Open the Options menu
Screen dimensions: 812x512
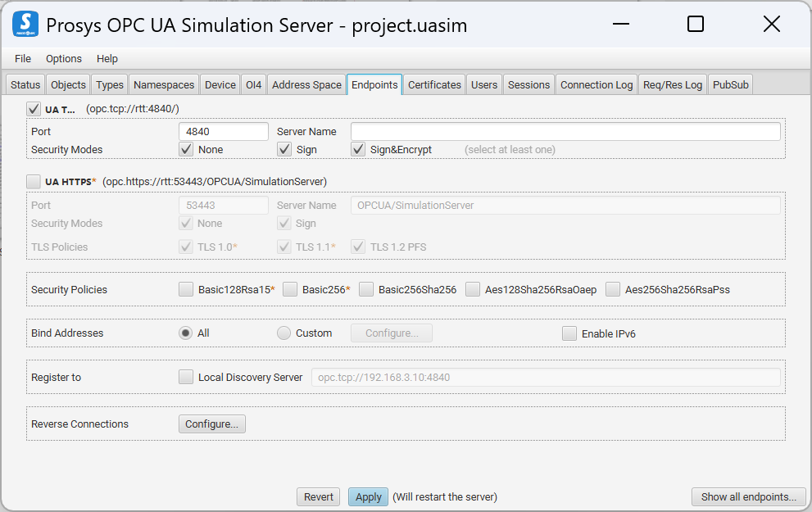[x=64, y=58]
